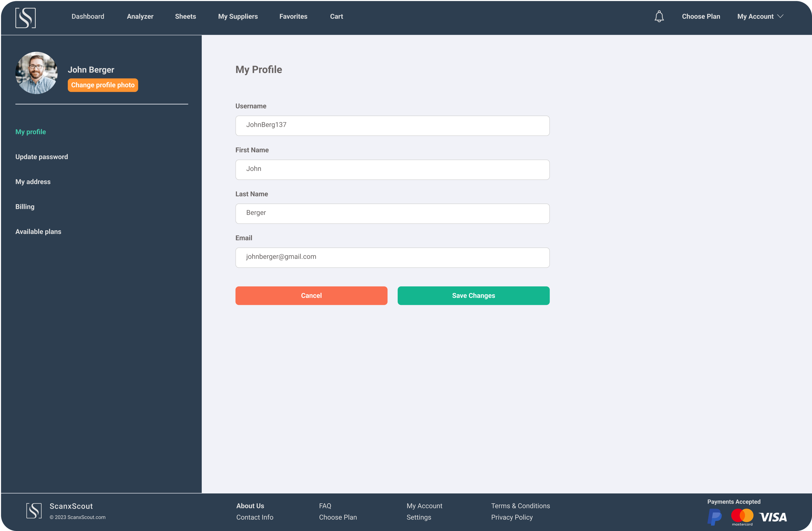The image size is (812, 531).
Task: Open the Privacy Policy footer link
Action: pos(512,517)
